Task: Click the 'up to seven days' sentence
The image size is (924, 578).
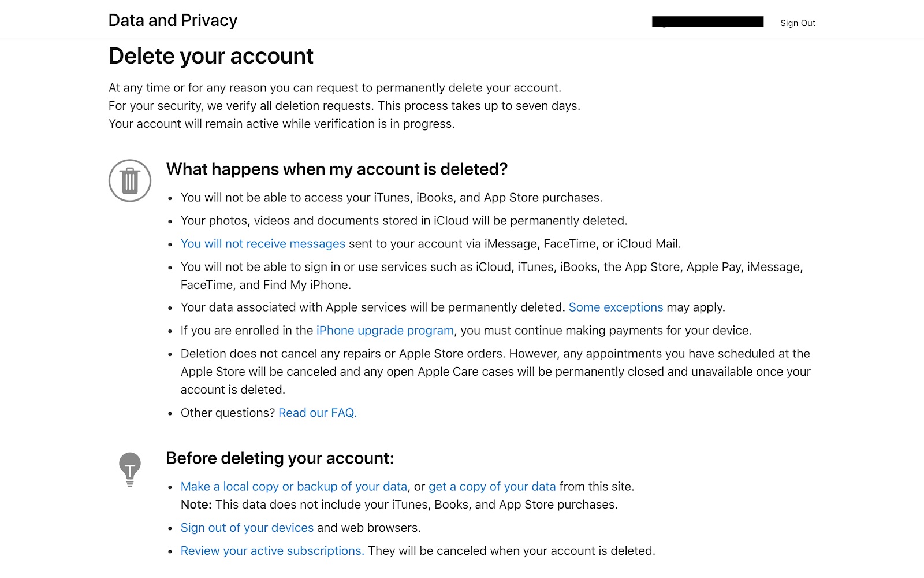Action: [344, 106]
